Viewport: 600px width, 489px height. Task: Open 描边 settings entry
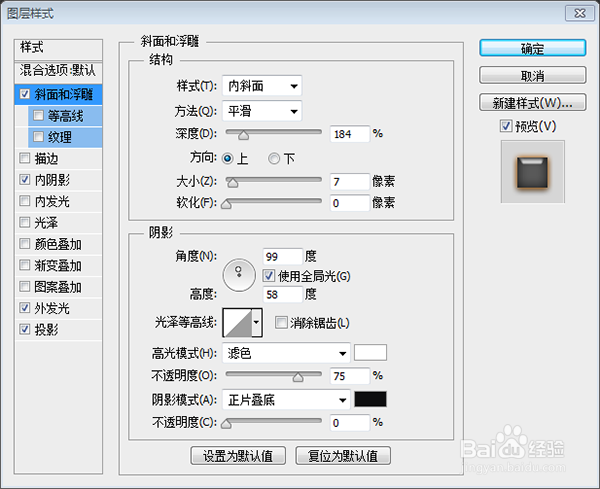pos(46,158)
